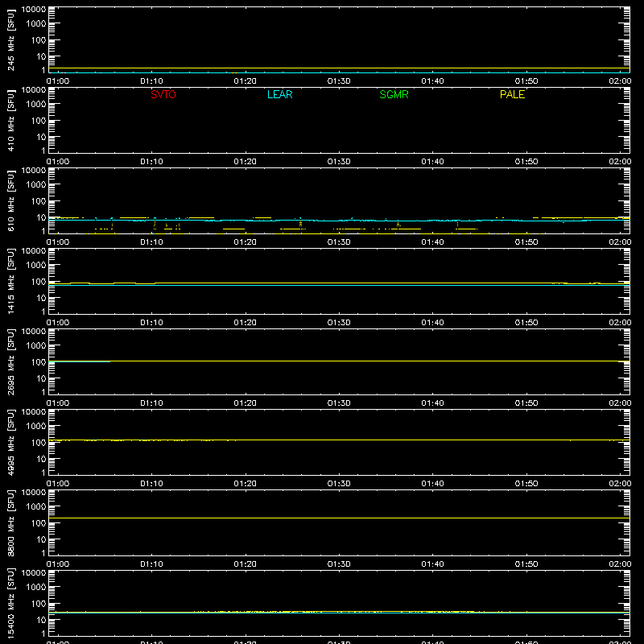Click 01:20 time label below 610 MHz panel
The image size is (644, 644).
tap(246, 242)
